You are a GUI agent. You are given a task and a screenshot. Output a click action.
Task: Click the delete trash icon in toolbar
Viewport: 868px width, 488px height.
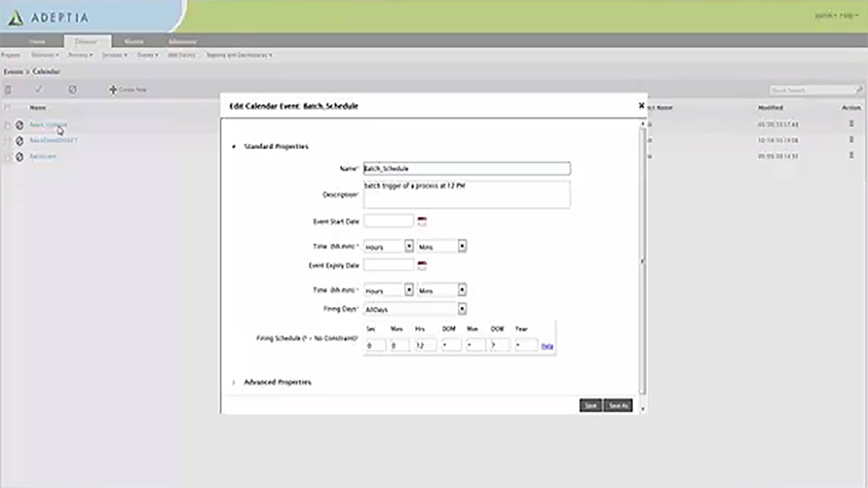(x=8, y=90)
